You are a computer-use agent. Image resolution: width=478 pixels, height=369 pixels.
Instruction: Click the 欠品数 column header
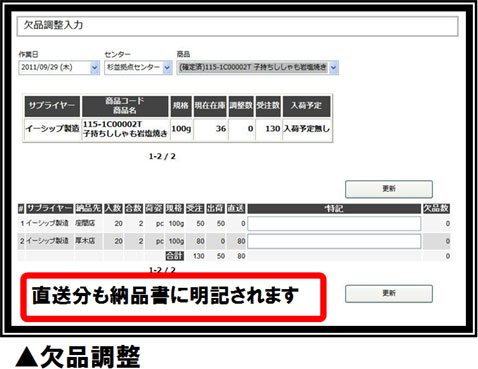(x=436, y=209)
